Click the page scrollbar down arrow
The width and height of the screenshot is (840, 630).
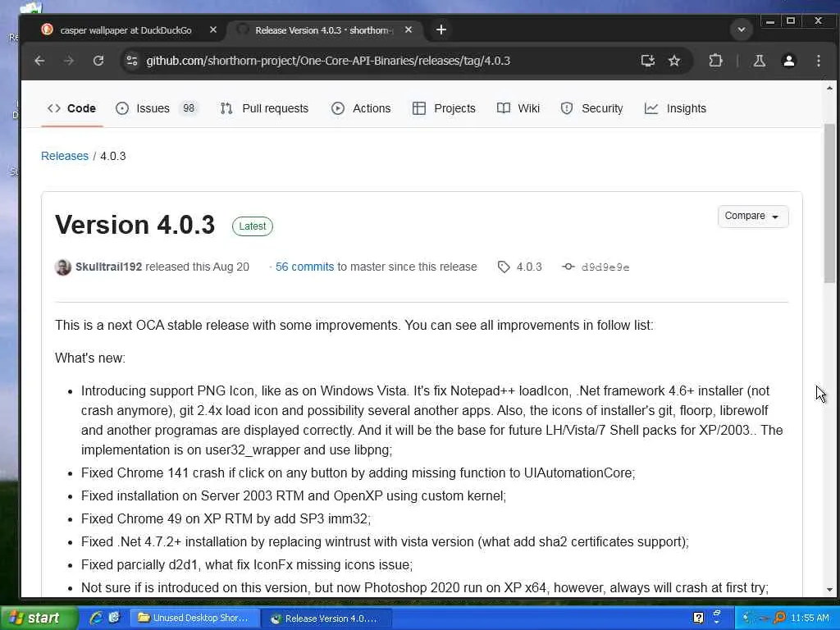(x=829, y=589)
